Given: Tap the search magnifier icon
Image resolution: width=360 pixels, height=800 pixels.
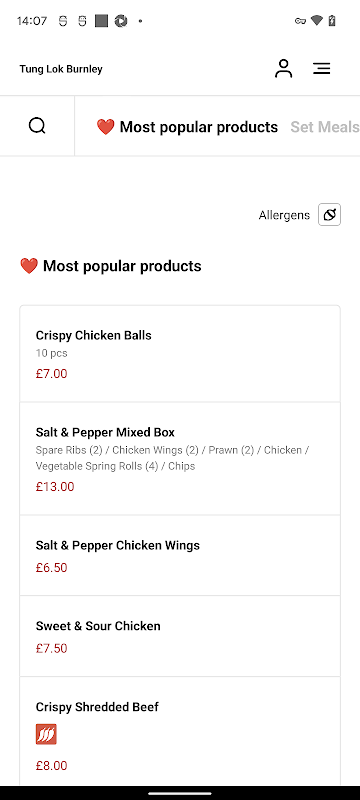Looking at the screenshot, I should point(37,126).
